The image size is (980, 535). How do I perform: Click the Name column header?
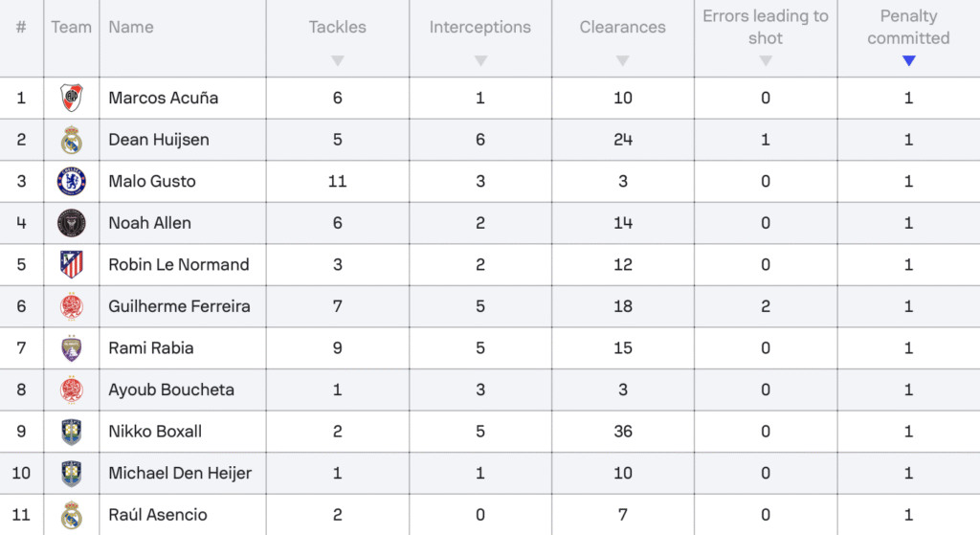(131, 27)
